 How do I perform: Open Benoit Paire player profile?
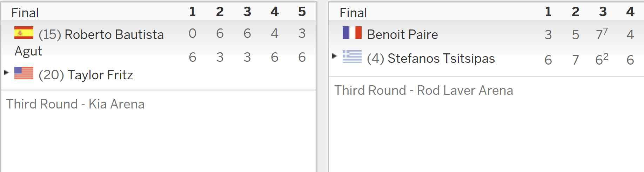pos(402,34)
